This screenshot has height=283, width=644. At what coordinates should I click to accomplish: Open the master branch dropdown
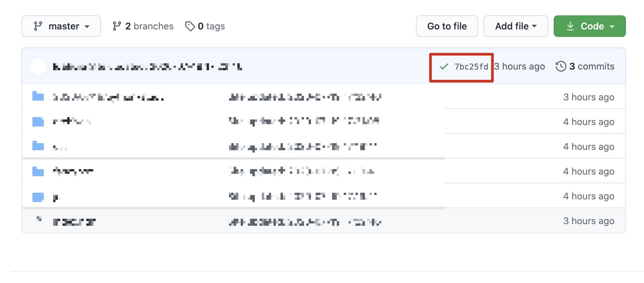coord(61,26)
